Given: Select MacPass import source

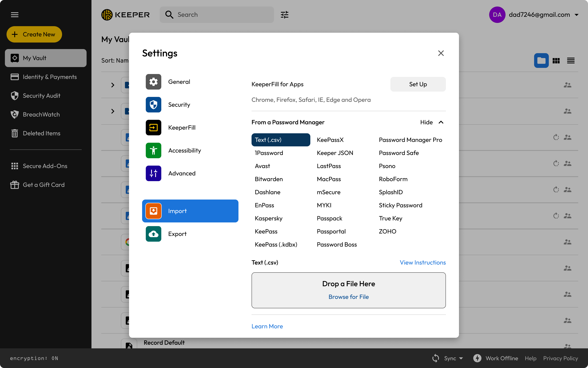Looking at the screenshot, I should [329, 179].
